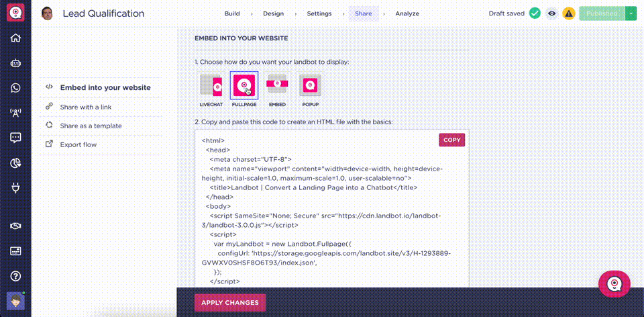This screenshot has height=317, width=644.
Task: Switch to the Build tab
Action: [232, 13]
